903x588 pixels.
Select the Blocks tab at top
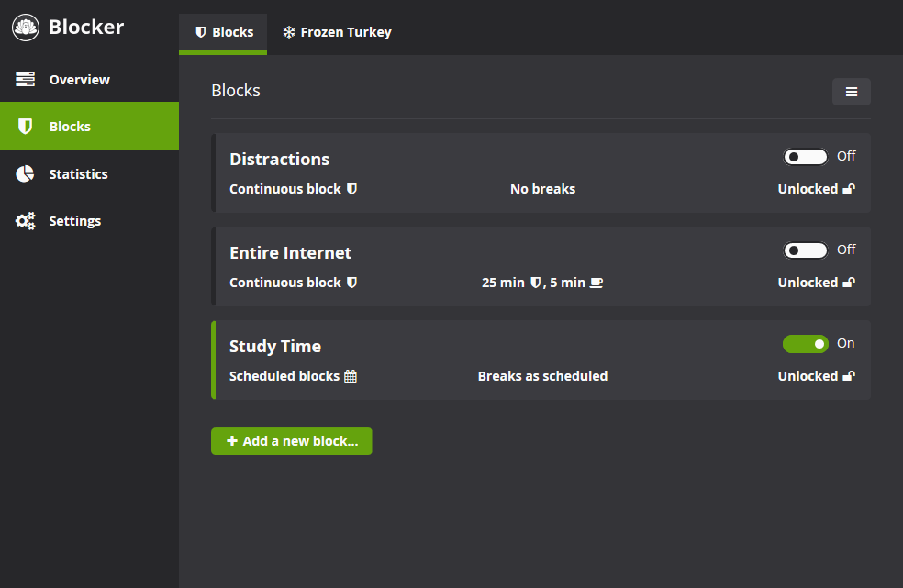point(223,33)
